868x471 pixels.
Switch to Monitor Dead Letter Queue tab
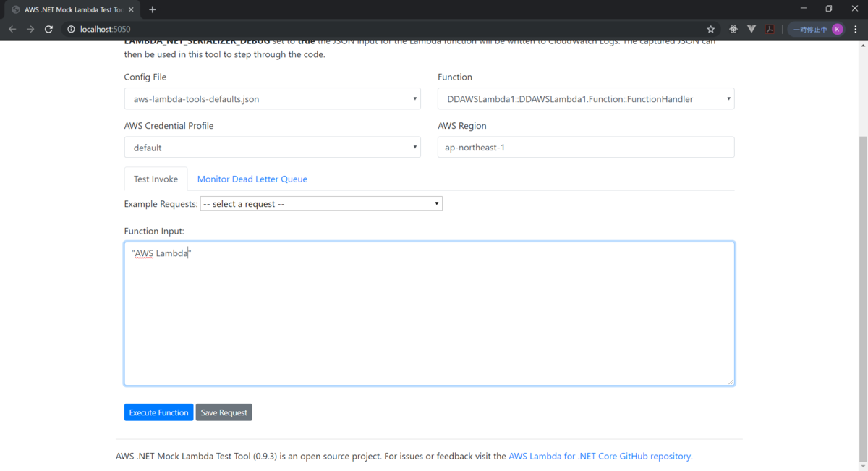pos(252,179)
